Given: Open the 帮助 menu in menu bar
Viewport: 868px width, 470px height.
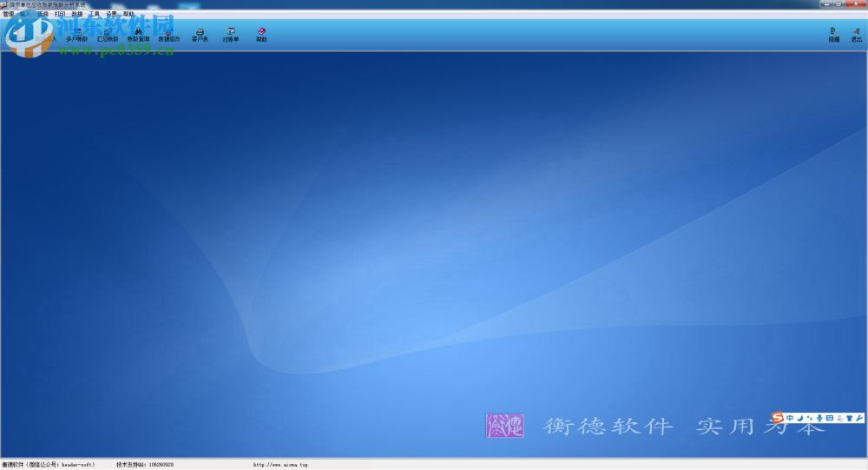Looking at the screenshot, I should coord(128,14).
